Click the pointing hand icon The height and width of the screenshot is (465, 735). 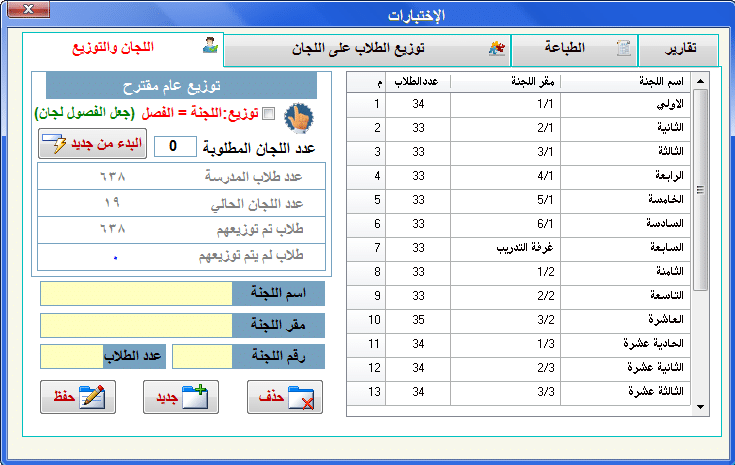click(x=299, y=118)
